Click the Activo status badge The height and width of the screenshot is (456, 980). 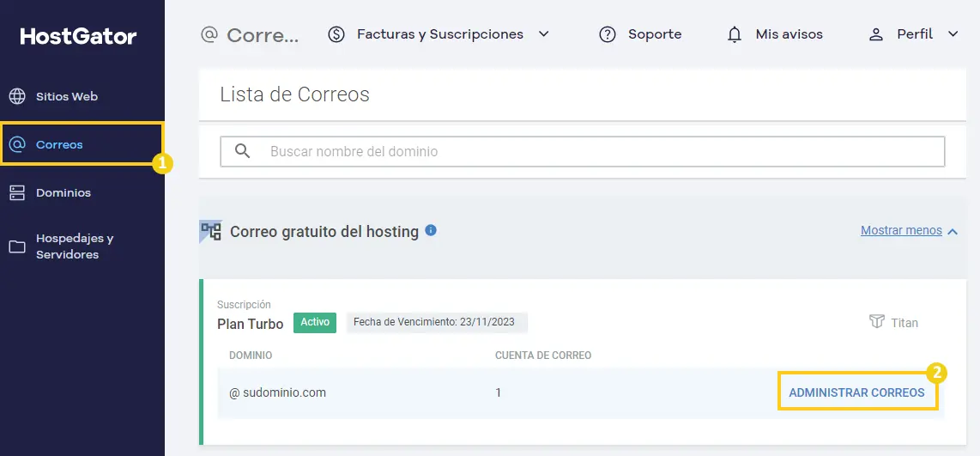(x=315, y=323)
